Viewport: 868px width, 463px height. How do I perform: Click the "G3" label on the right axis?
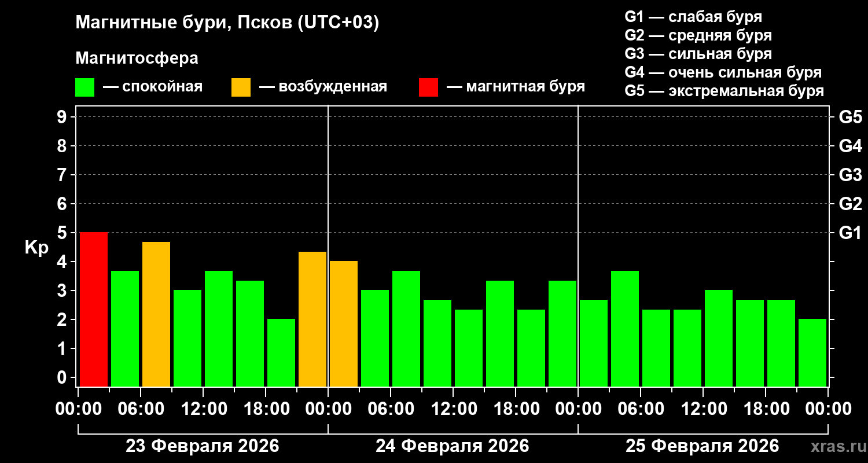pyautogui.click(x=851, y=175)
